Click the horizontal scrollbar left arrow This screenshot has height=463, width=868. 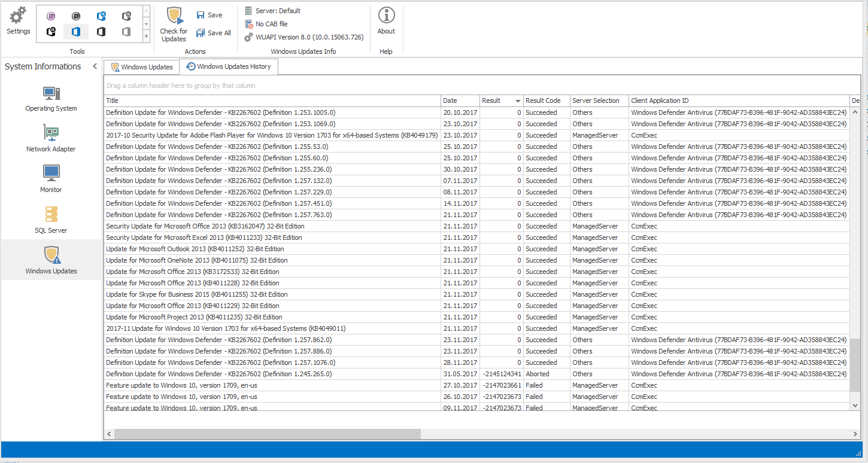[x=109, y=434]
